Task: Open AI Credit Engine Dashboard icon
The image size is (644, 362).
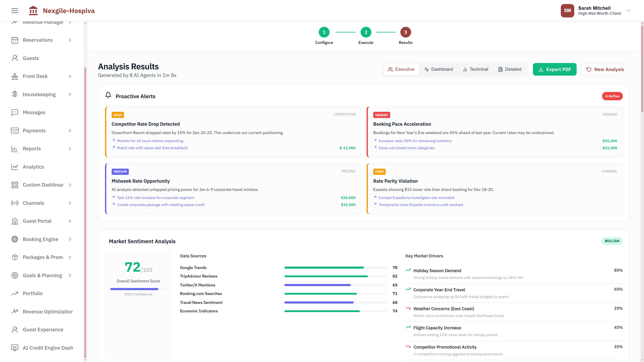Action: point(14,348)
